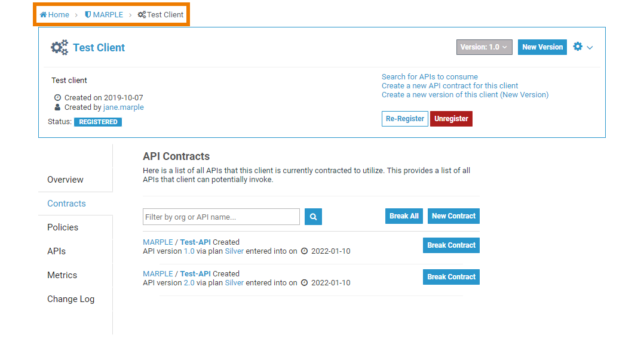The image size is (644, 348).
Task: Click the Re-Register button
Action: [405, 119]
